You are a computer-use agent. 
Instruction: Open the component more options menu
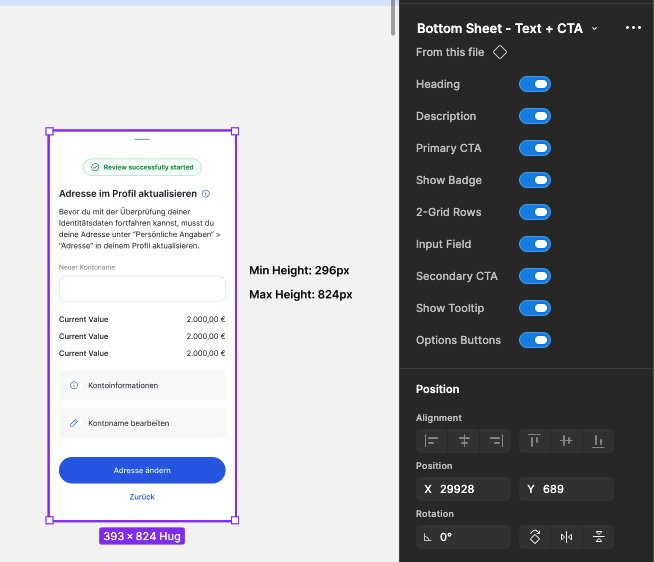coord(633,28)
